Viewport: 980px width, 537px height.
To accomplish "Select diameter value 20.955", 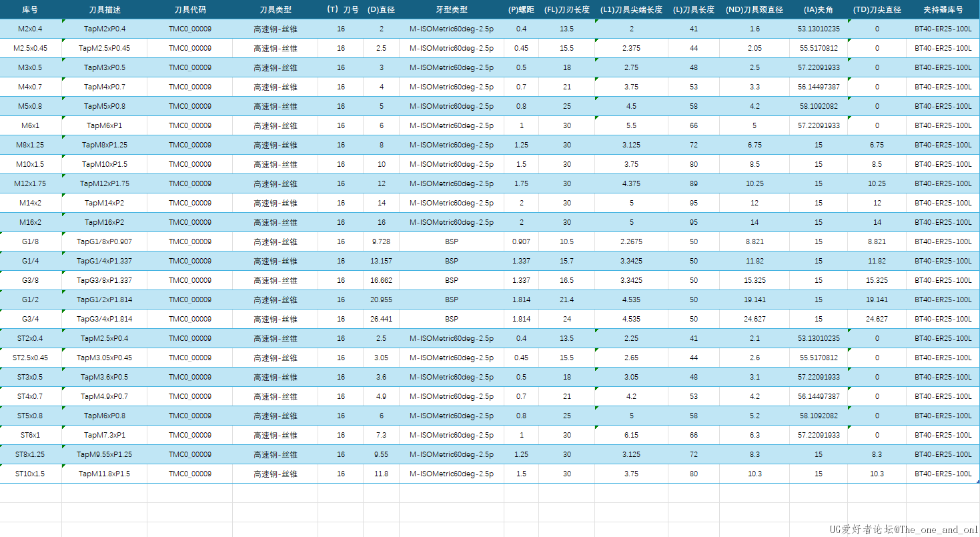I will 381,300.
